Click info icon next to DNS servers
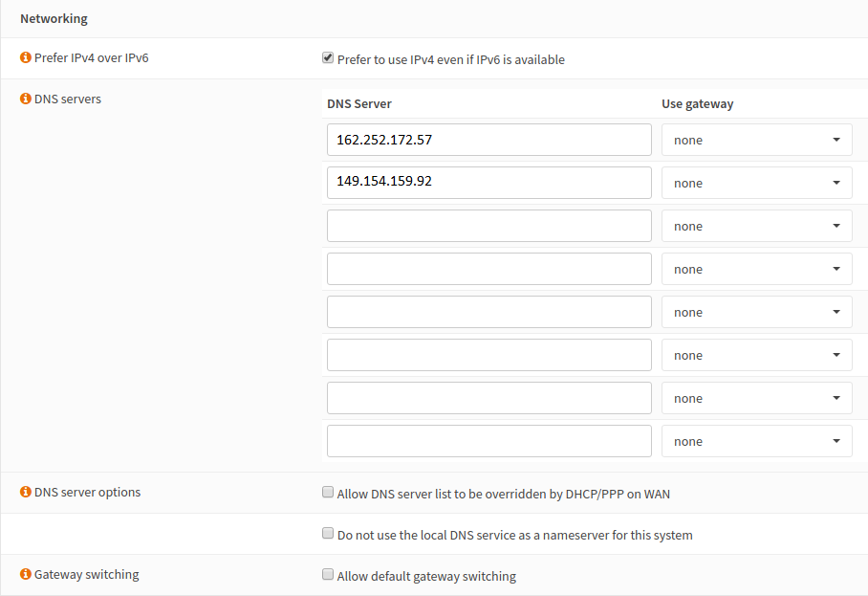This screenshot has width=868, height=596. click(26, 99)
